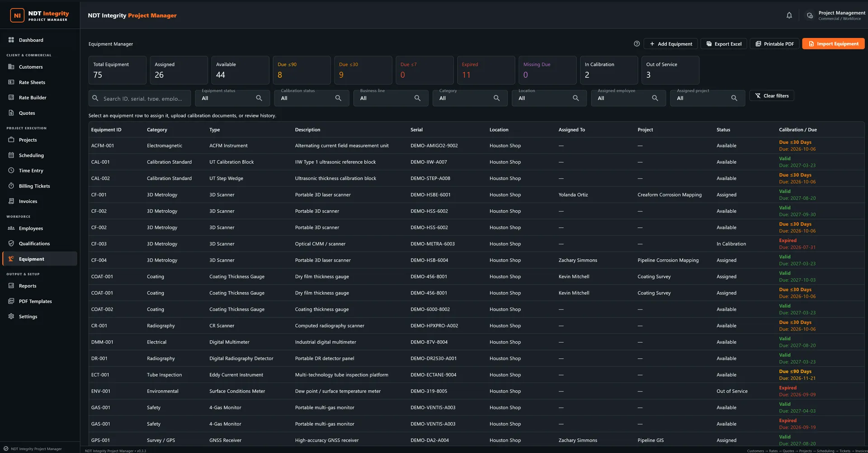Select the ENV-001 equipment row

[x=476, y=391]
